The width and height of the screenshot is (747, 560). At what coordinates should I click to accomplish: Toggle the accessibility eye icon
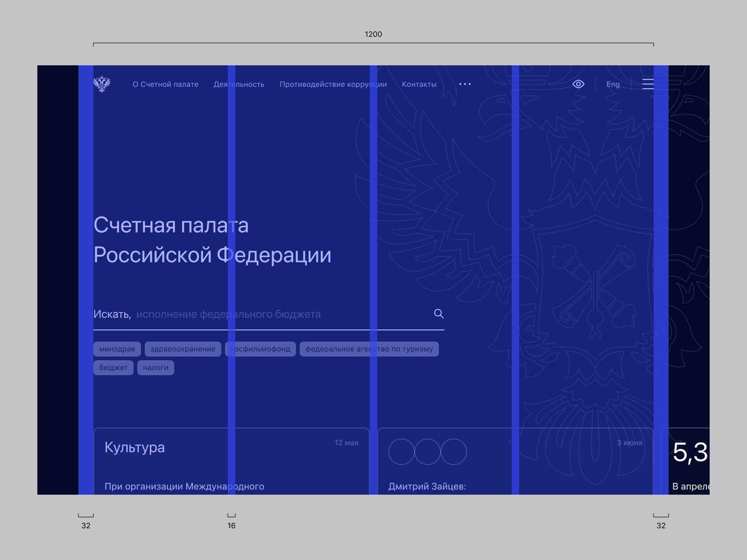click(578, 84)
